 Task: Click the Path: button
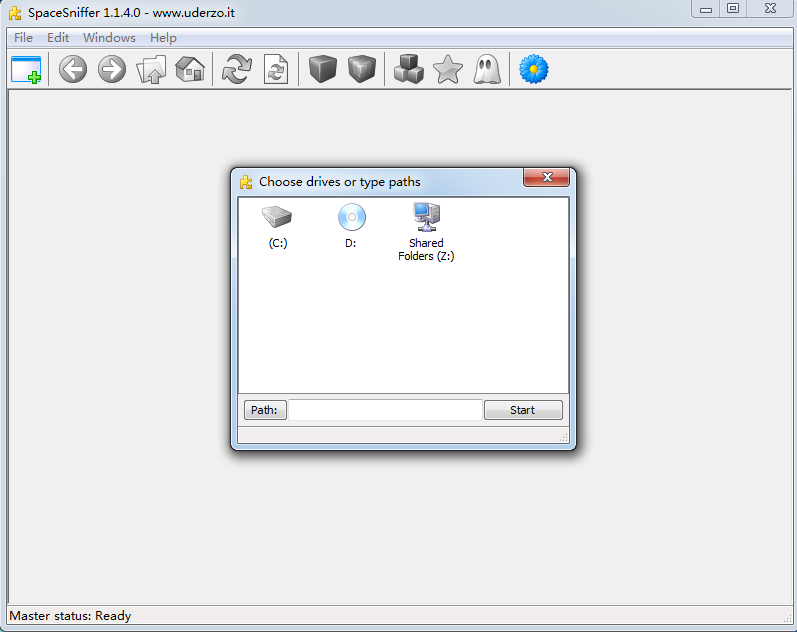pyautogui.click(x=265, y=410)
